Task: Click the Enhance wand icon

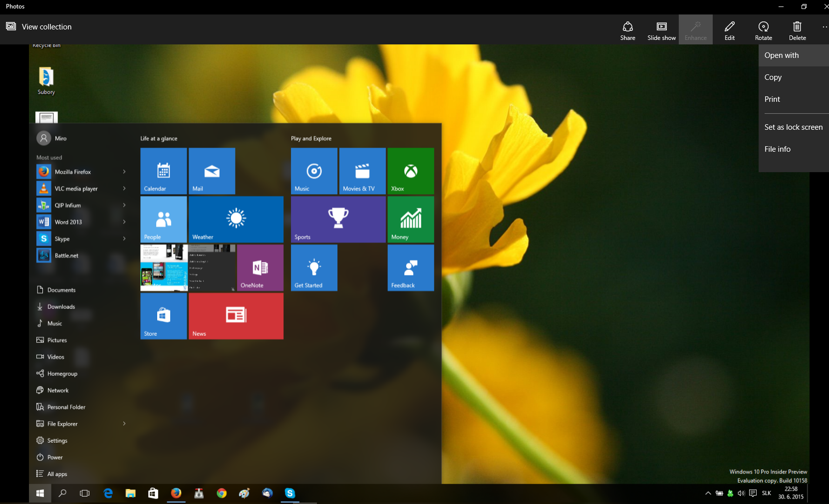Action: click(x=695, y=30)
